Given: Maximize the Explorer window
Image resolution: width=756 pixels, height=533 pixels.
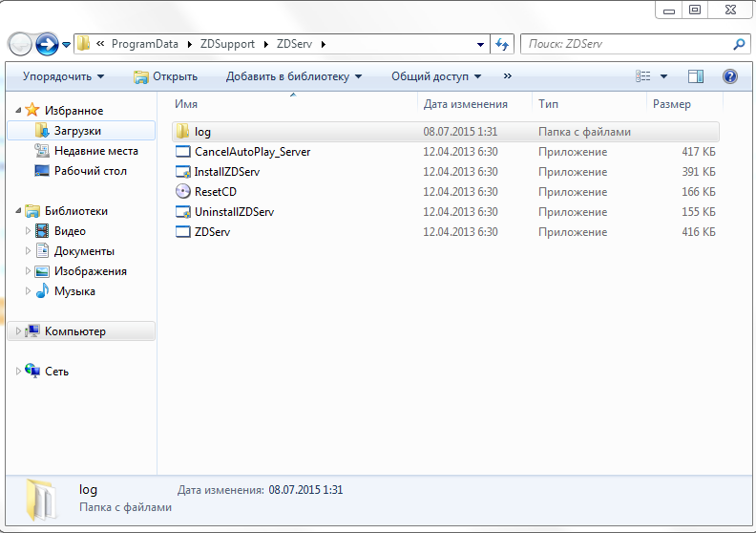Looking at the screenshot, I should tap(695, 10).
